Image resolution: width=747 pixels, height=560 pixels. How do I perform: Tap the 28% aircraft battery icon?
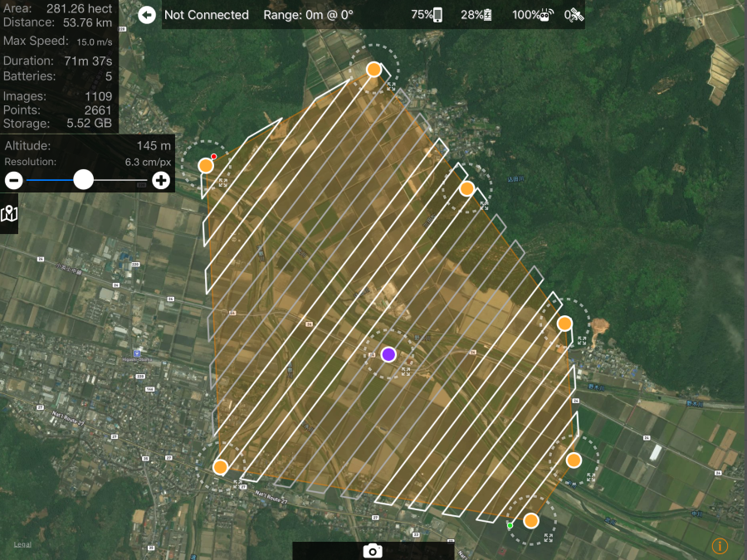pyautogui.click(x=488, y=15)
